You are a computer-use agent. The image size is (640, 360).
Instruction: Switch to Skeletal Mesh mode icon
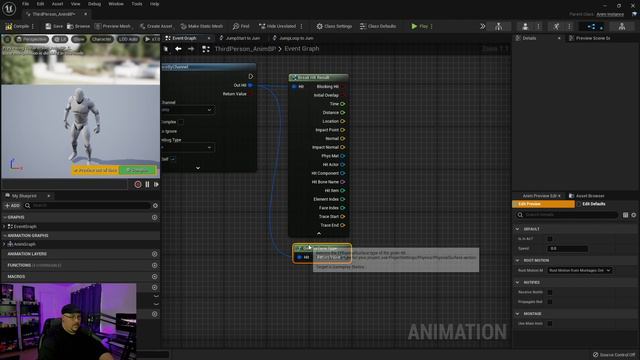tap(525, 27)
